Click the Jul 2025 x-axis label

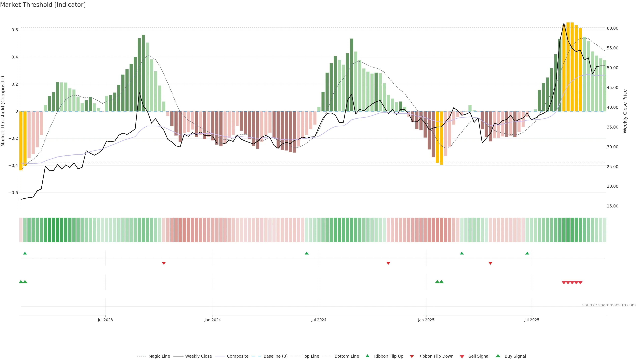coord(531,320)
